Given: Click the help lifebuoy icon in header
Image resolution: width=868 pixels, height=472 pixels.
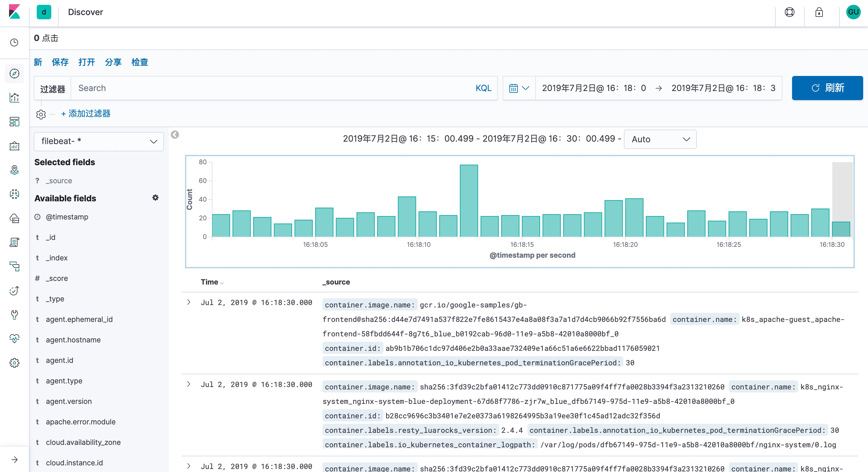Looking at the screenshot, I should click(x=789, y=12).
